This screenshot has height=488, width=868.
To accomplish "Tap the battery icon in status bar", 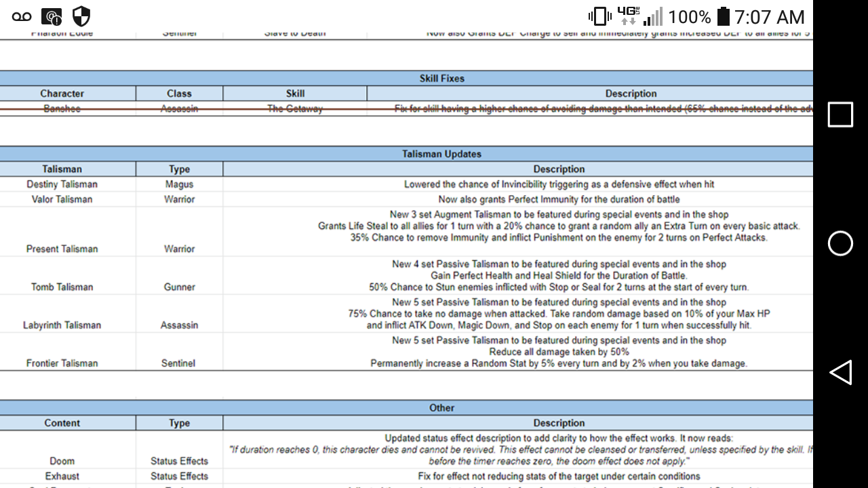I will point(723,16).
